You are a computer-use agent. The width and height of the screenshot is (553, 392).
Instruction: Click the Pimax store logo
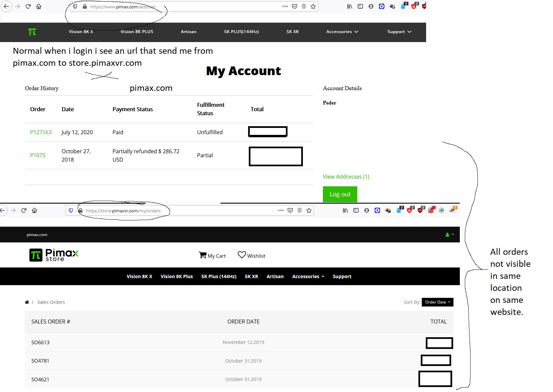click(x=54, y=255)
